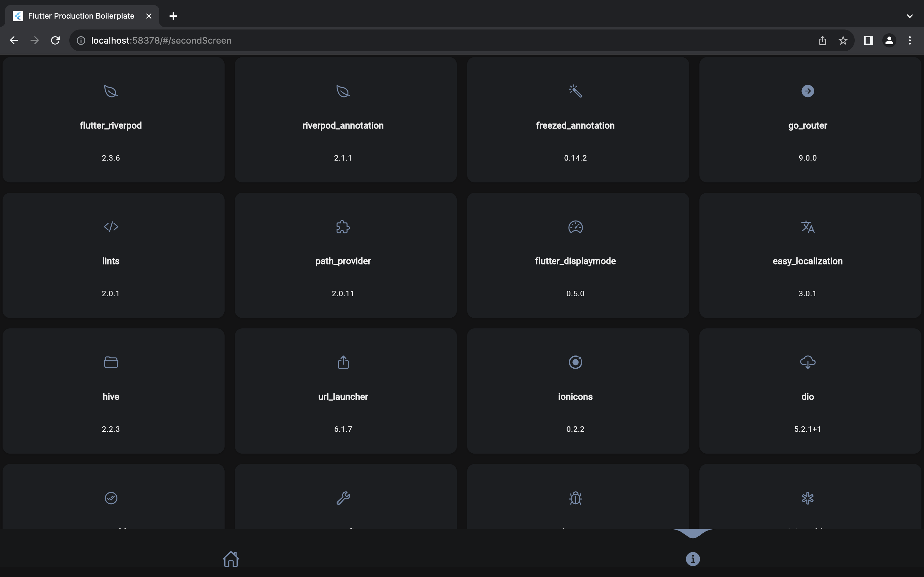Click the cloud download icon for dio
The image size is (924, 577).
pos(807,362)
